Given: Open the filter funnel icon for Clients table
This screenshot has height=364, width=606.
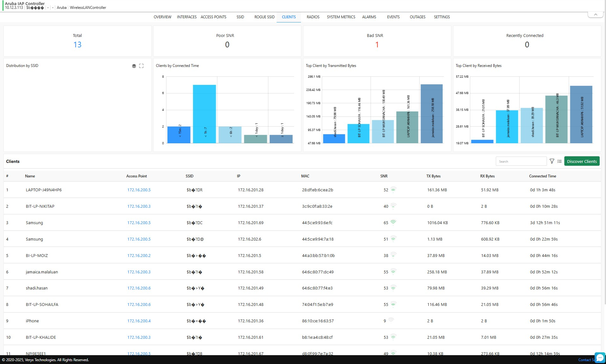Looking at the screenshot, I should tap(552, 161).
